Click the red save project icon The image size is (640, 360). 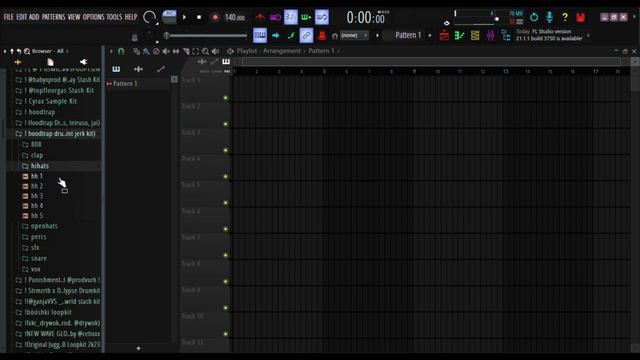[580, 17]
